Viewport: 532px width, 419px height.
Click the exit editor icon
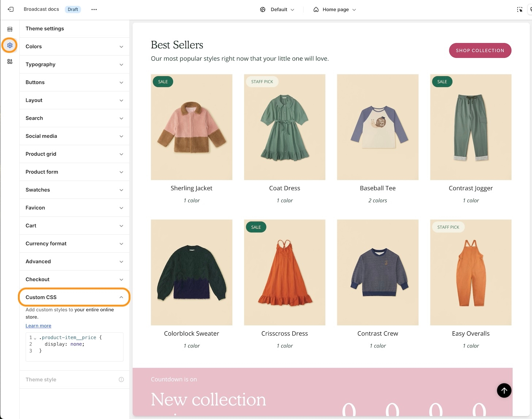pyautogui.click(x=11, y=10)
